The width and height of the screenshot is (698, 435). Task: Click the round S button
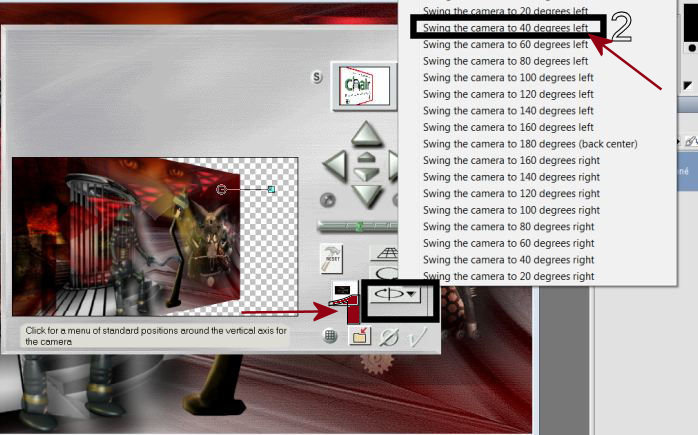click(317, 77)
